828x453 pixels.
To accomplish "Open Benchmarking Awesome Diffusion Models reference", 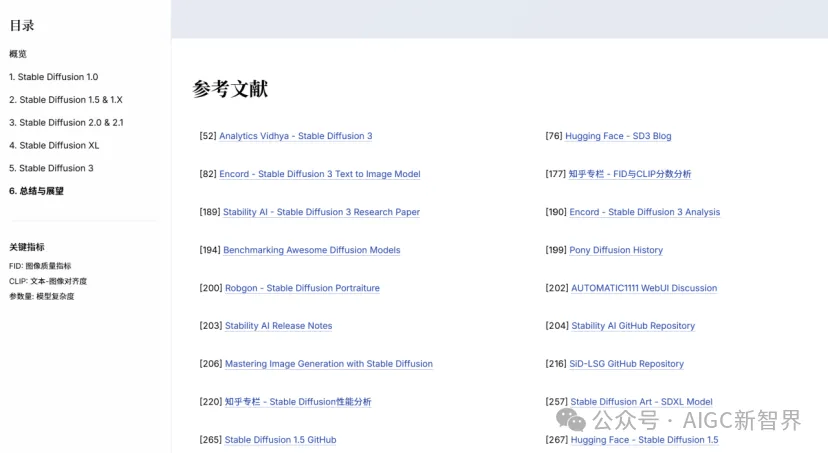I will coord(312,250).
